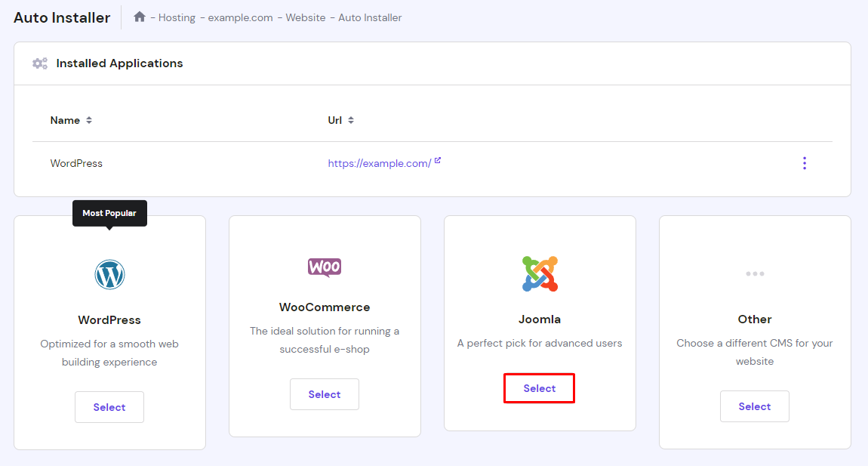Click the gear icon beside Installed Applications
The width and height of the screenshot is (868, 466).
pyautogui.click(x=40, y=63)
